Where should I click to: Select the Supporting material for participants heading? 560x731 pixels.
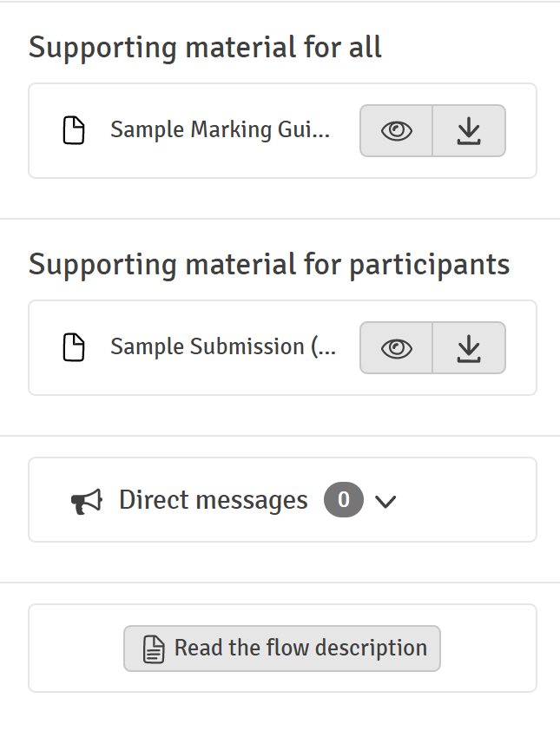pyautogui.click(x=269, y=265)
